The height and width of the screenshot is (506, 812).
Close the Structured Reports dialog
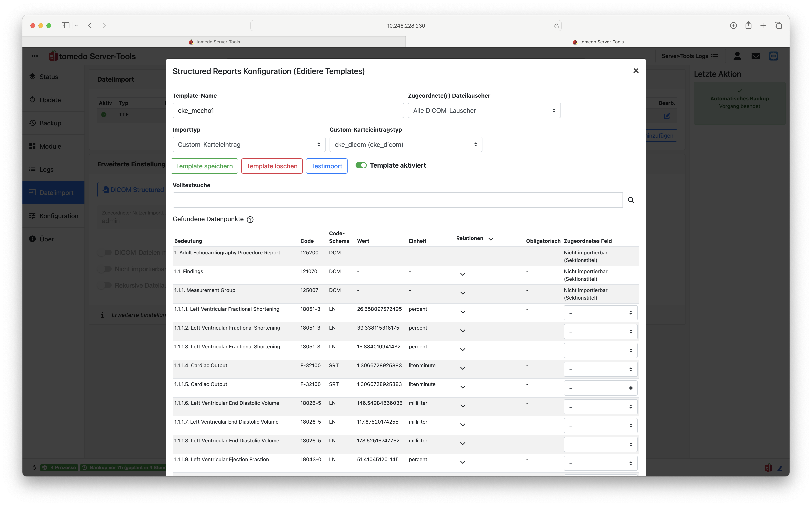(x=636, y=71)
